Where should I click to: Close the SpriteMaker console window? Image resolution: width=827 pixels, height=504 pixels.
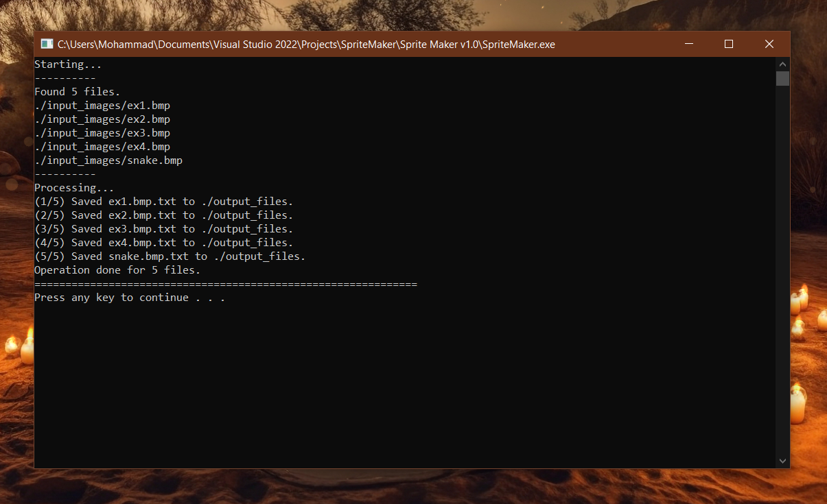[769, 44]
